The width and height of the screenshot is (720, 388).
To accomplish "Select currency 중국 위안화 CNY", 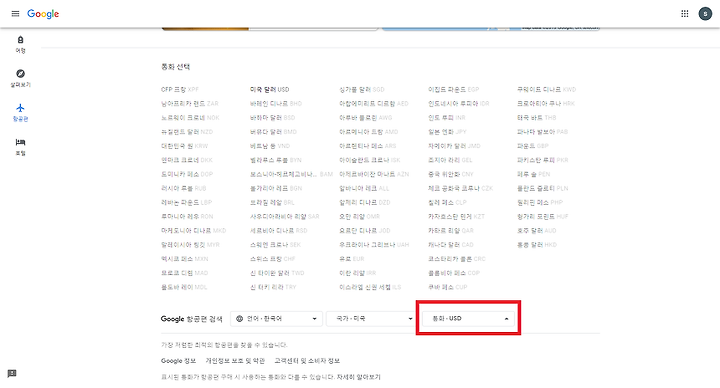I will (x=450, y=174).
